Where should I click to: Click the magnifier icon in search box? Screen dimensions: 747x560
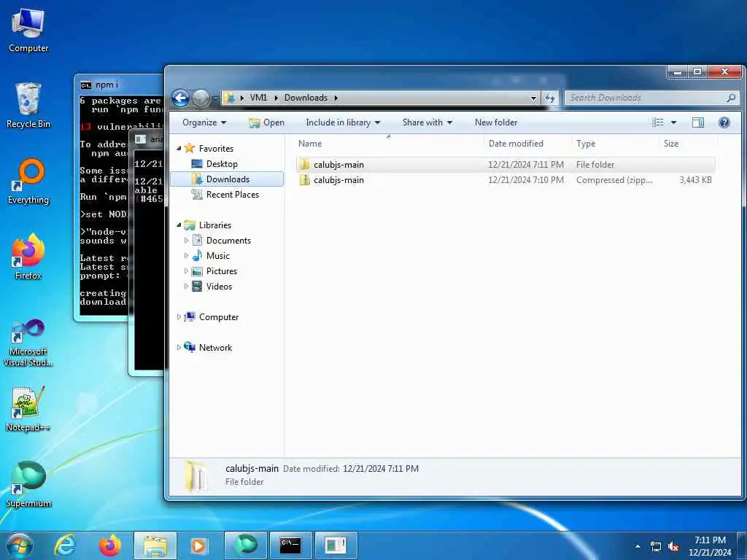(731, 98)
